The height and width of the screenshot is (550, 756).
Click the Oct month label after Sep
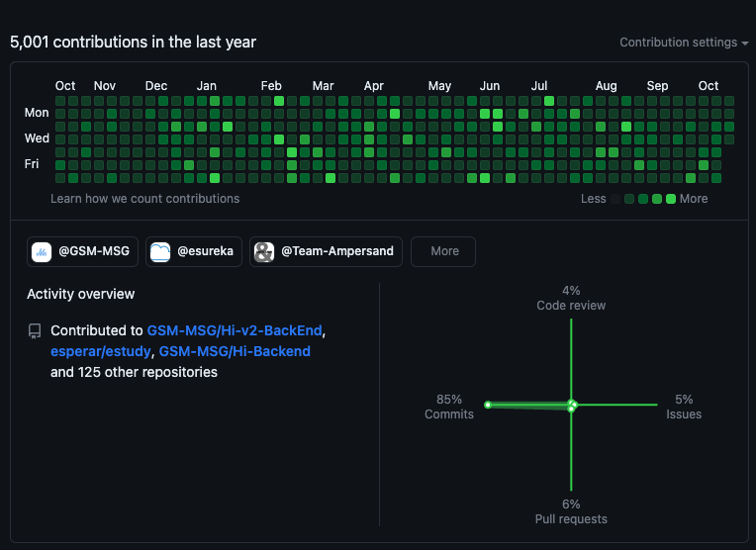click(x=709, y=86)
